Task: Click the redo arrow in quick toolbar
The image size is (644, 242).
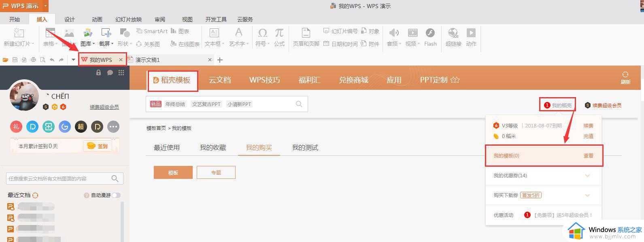Action: pyautogui.click(x=61, y=60)
